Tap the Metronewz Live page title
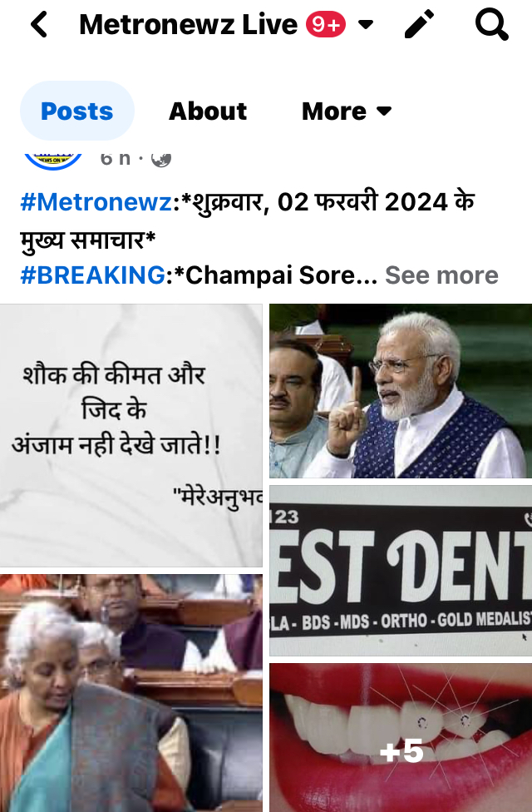Screen dimensions: 532x812 click(189, 24)
